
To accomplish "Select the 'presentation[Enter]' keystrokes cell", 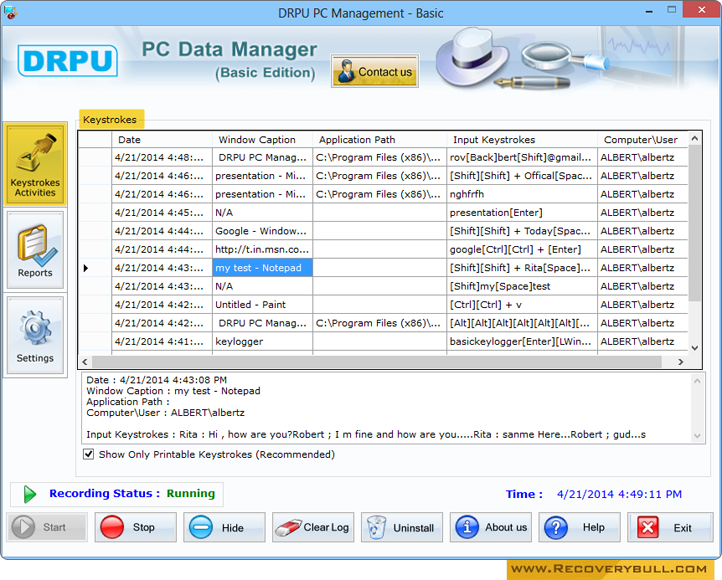I will [522, 213].
